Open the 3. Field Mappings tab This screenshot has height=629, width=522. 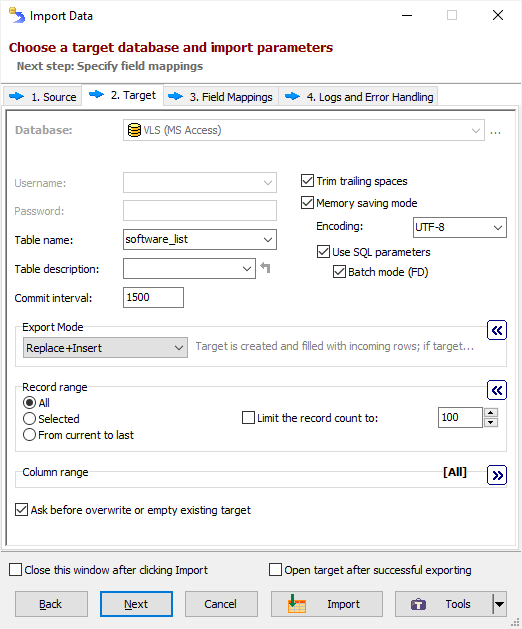221,97
